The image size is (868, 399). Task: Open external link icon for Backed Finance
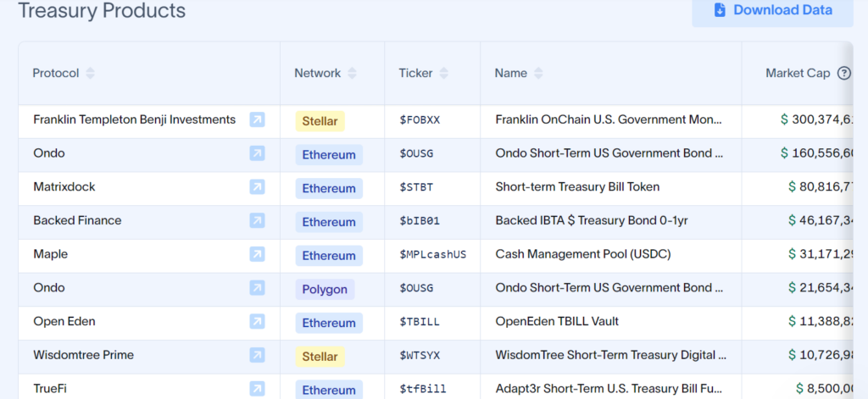point(257,221)
